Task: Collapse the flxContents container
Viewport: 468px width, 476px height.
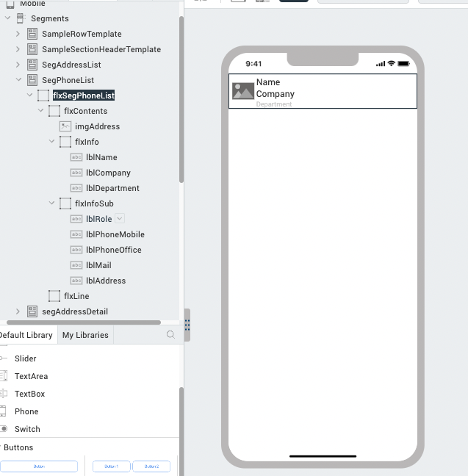Action: coord(40,111)
